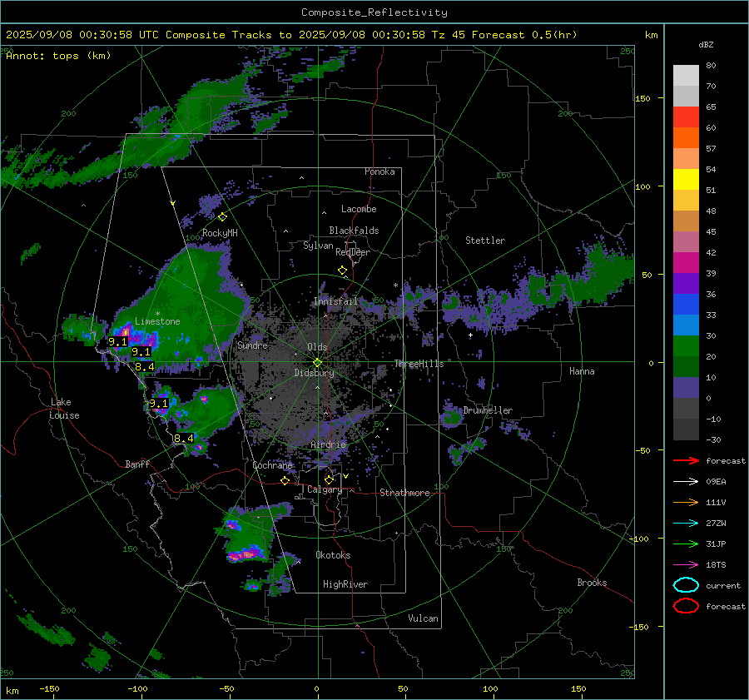Viewport: 749px width, 700px height.
Task: Click the green 31JP track arrow
Action: [686, 544]
